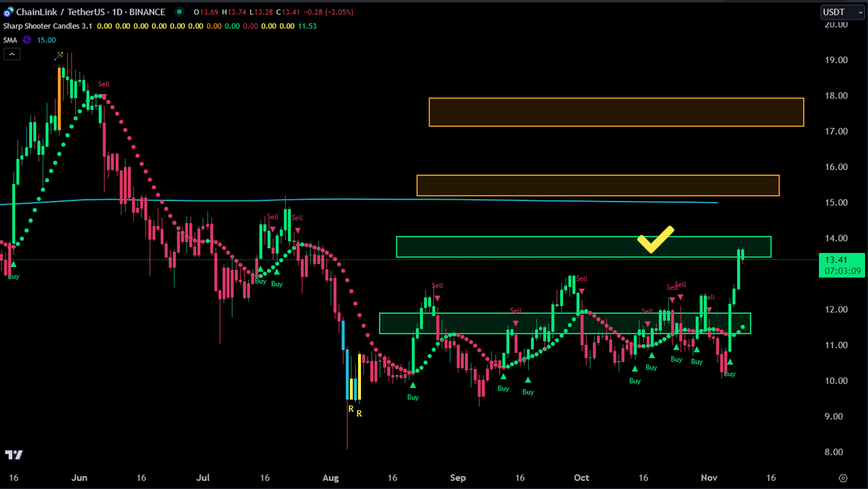Image resolution: width=868 pixels, height=489 pixels.
Task: Click the 20.00 price axis label
Action: tap(836, 25)
